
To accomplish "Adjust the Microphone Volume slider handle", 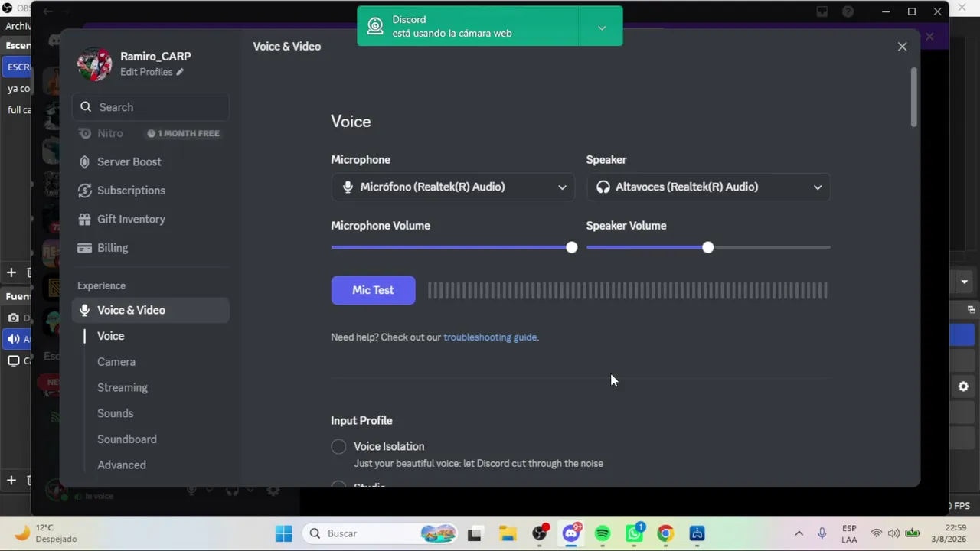I will pyautogui.click(x=572, y=247).
